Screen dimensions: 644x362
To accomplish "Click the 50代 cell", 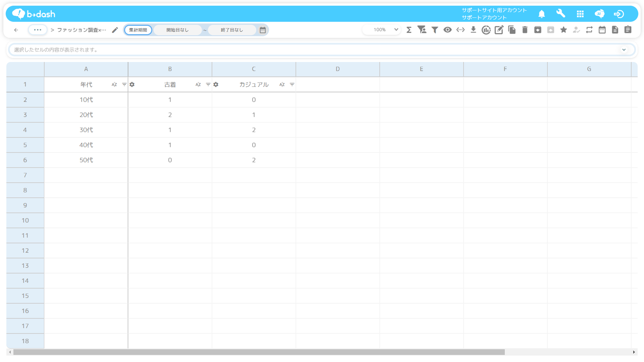I will (x=86, y=160).
